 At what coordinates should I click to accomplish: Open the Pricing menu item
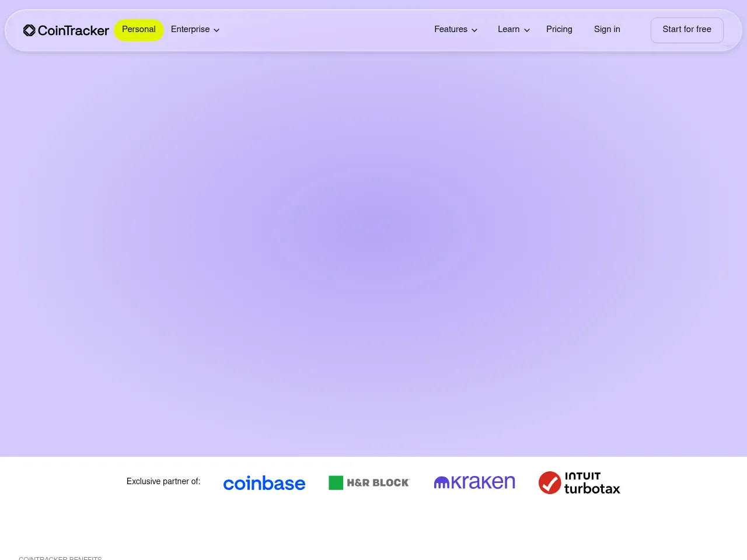pos(558,30)
